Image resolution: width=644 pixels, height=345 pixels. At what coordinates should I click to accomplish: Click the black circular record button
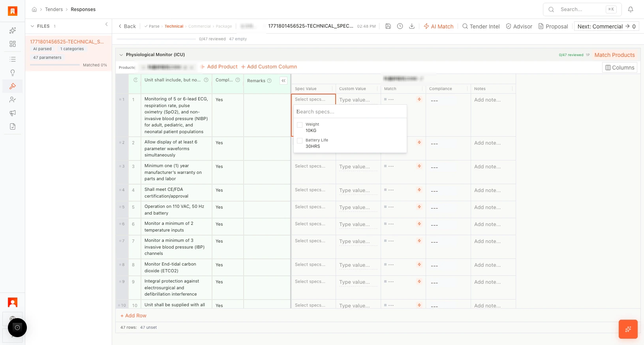tap(17, 328)
